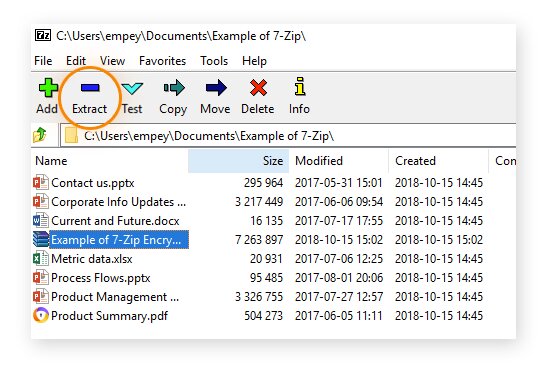Sort by the Modified column header
The height and width of the screenshot is (367, 547).
[338, 161]
